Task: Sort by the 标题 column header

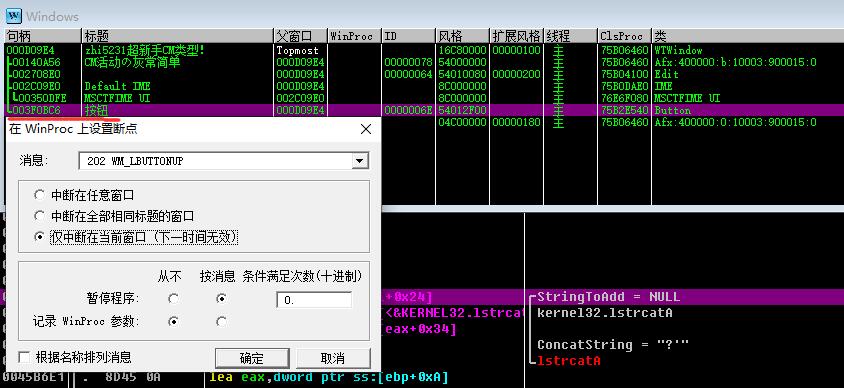Action: pos(178,36)
